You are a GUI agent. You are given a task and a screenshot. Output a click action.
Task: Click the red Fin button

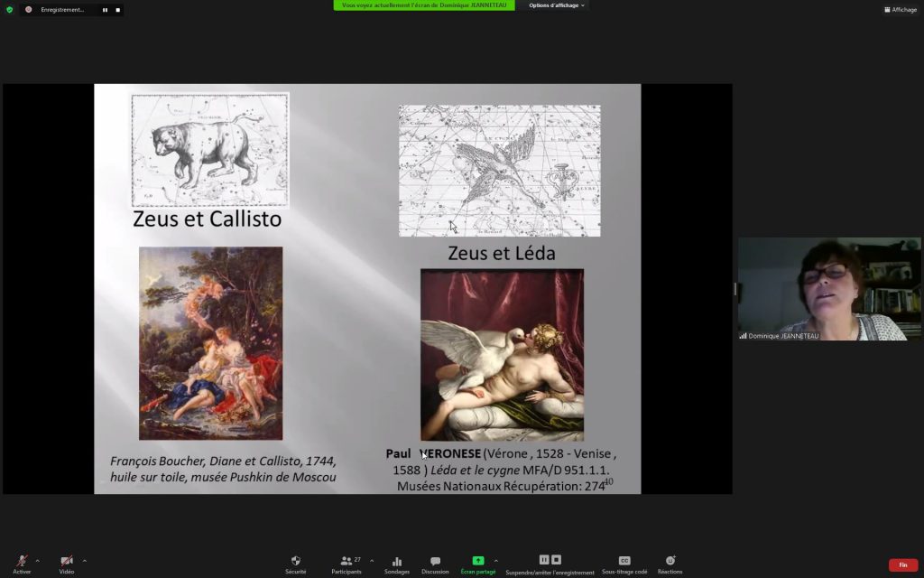[x=902, y=565]
